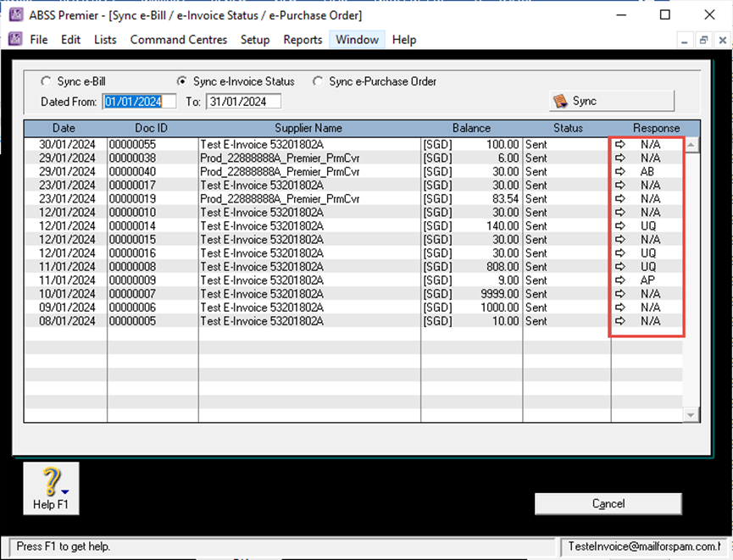Viewport: 733px width, 560px height.
Task: Open the Command Centres menu
Action: point(178,40)
